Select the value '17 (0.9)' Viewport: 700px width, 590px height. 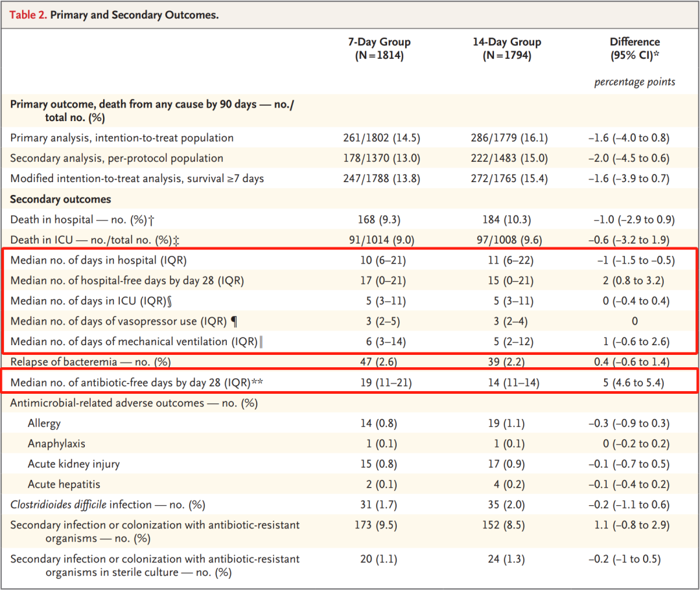point(506,464)
